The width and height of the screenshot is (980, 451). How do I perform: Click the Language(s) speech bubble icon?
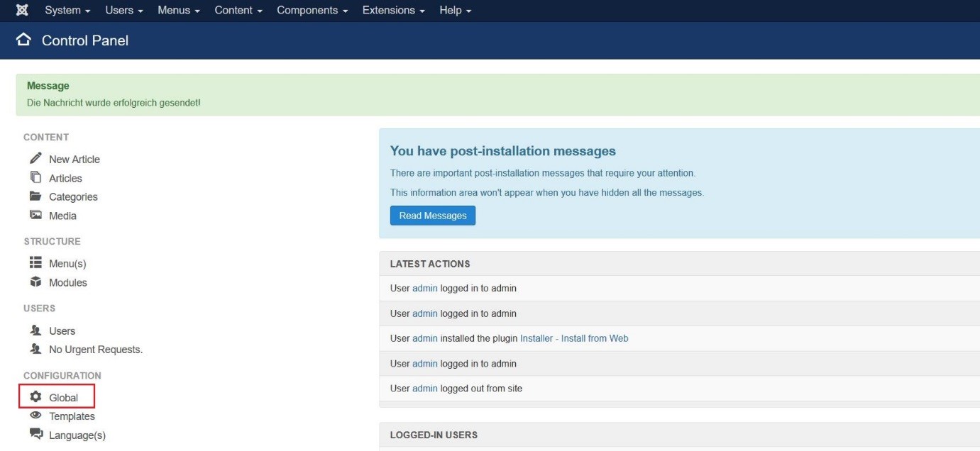(35, 435)
